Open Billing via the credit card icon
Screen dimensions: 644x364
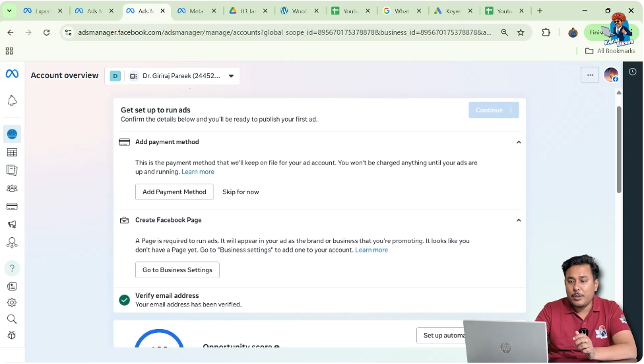pos(12,207)
